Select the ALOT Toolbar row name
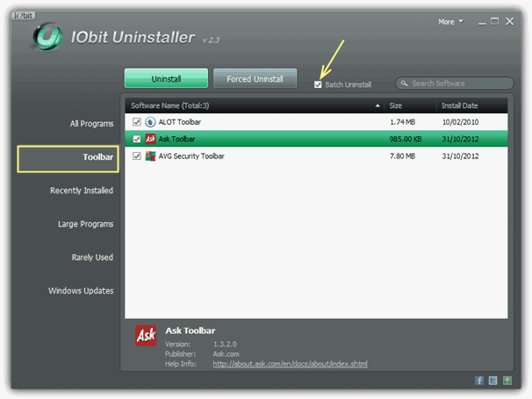This screenshot has height=399, width=532. click(x=180, y=122)
